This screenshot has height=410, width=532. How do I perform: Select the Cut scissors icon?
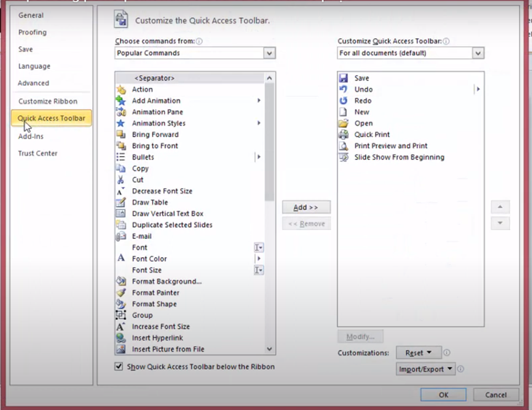point(121,180)
